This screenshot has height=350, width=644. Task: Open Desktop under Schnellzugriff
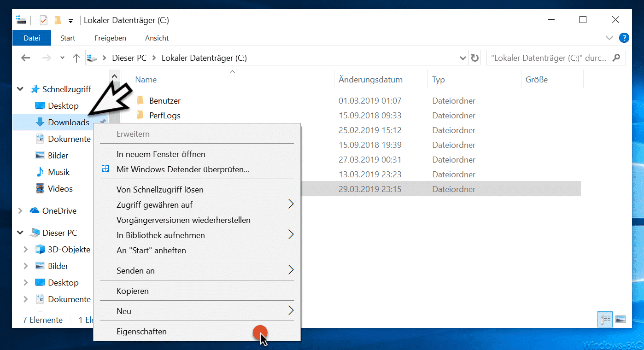pyautogui.click(x=63, y=105)
